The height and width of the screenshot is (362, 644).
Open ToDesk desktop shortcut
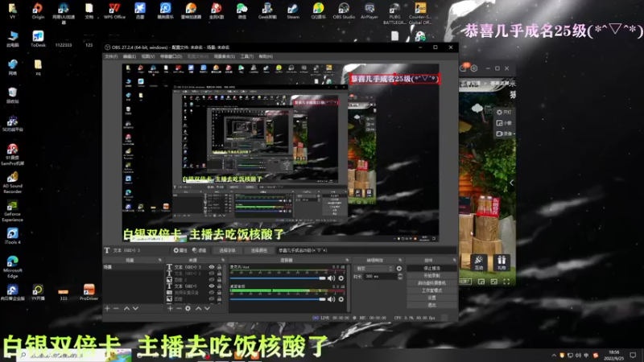[x=38, y=39]
